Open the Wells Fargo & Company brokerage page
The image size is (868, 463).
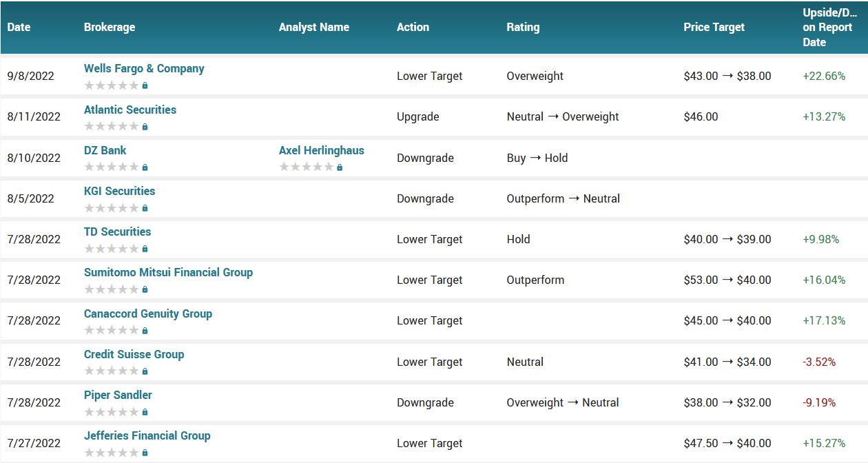[144, 68]
